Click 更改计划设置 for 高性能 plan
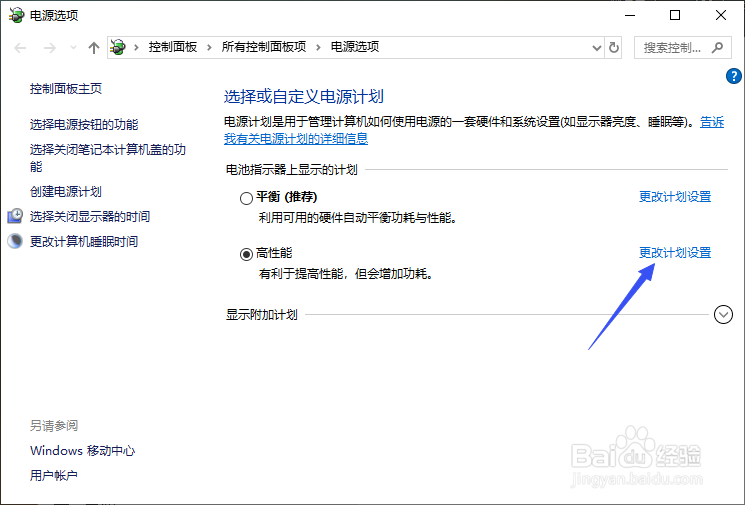The height and width of the screenshot is (505, 745). (x=675, y=253)
